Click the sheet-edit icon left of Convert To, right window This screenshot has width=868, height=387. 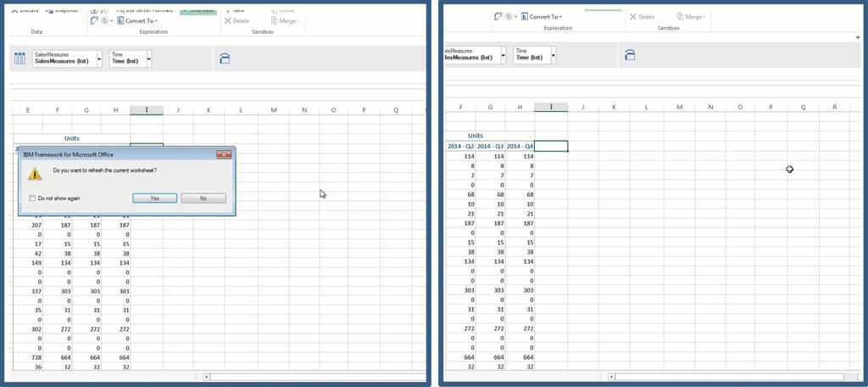pos(498,17)
